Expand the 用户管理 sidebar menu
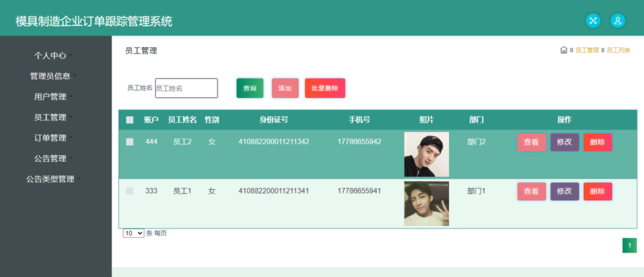Screen dimensions: 644x277 coord(54,97)
